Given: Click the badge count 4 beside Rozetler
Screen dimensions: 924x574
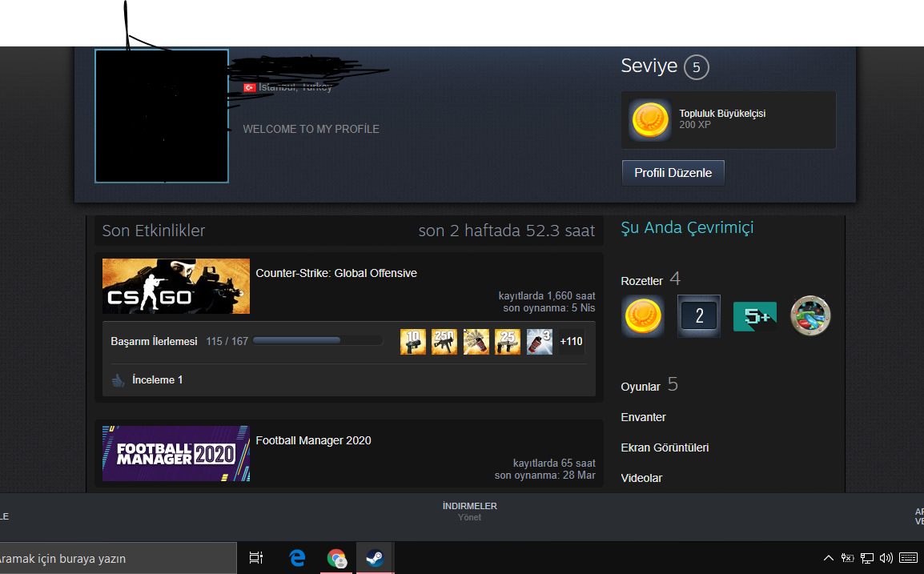Looking at the screenshot, I should tap(675, 278).
